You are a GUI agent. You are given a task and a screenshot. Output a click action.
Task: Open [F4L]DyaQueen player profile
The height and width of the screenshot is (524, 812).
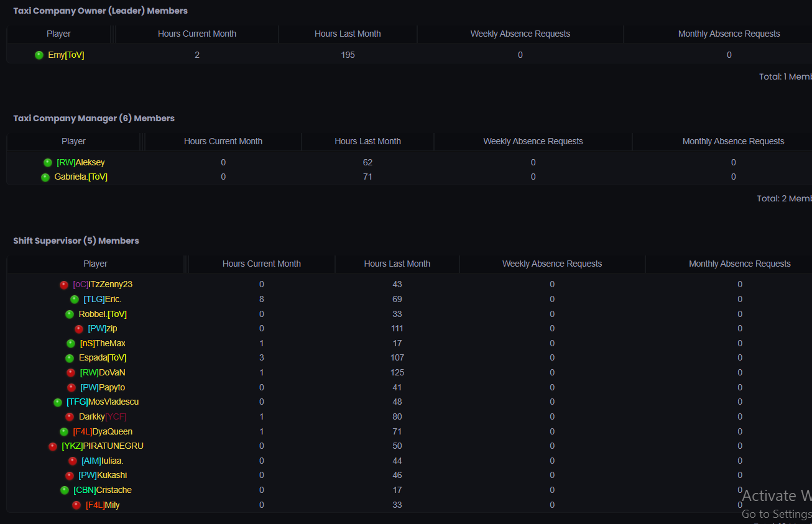(x=103, y=432)
